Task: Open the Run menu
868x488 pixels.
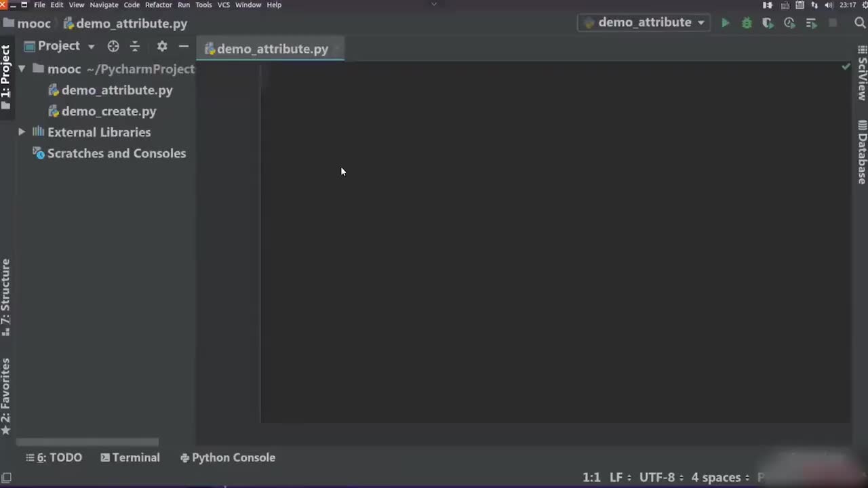Action: pyautogui.click(x=184, y=5)
